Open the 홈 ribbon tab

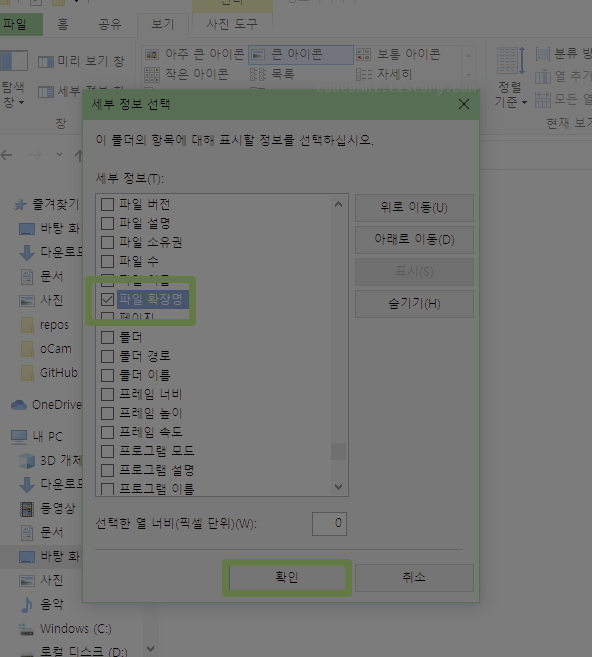tap(63, 24)
